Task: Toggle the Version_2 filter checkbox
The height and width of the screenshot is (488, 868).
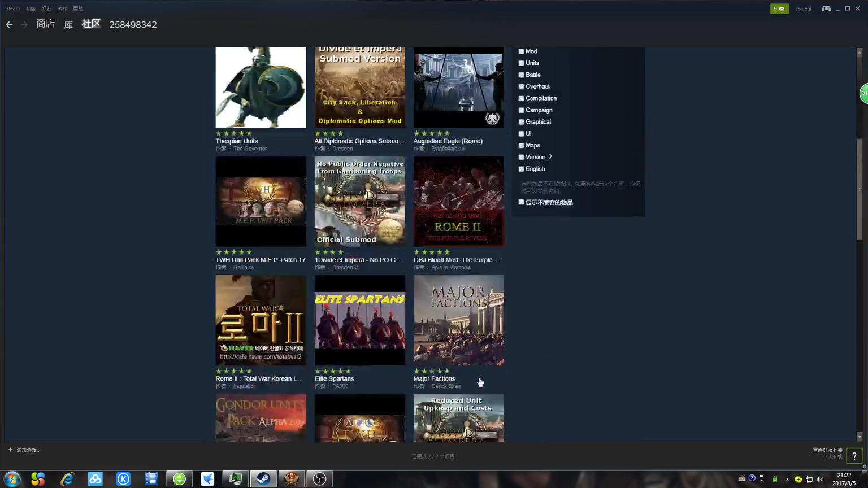Action: [x=521, y=157]
